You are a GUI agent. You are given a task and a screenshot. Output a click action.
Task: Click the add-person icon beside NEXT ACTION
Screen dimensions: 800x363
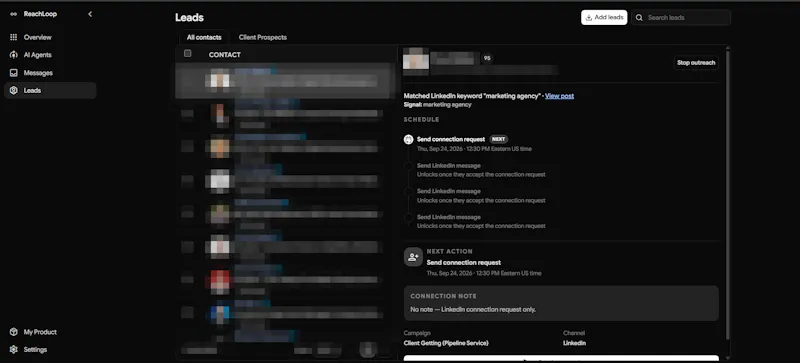(413, 257)
